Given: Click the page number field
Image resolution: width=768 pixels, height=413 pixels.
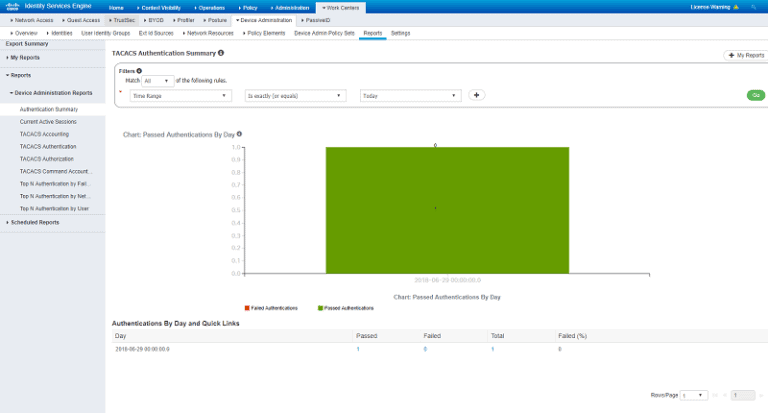Looking at the screenshot, I should (743, 395).
